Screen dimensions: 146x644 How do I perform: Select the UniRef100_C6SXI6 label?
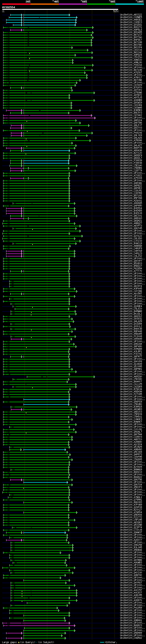click(x=131, y=50)
